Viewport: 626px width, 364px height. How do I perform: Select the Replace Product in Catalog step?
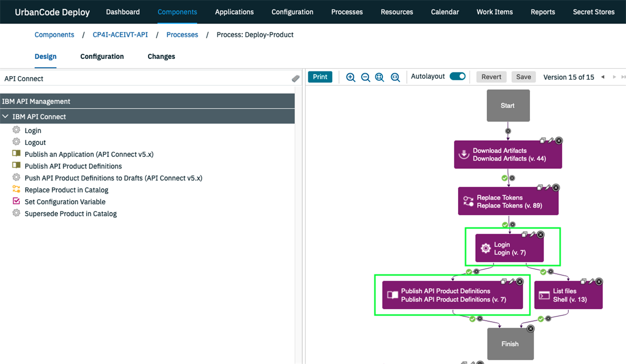[x=66, y=189]
